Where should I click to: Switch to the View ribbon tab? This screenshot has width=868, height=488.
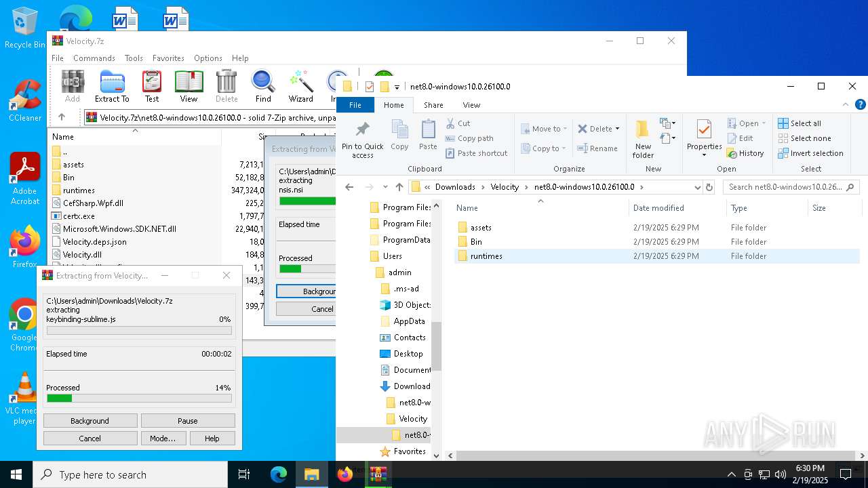click(471, 105)
